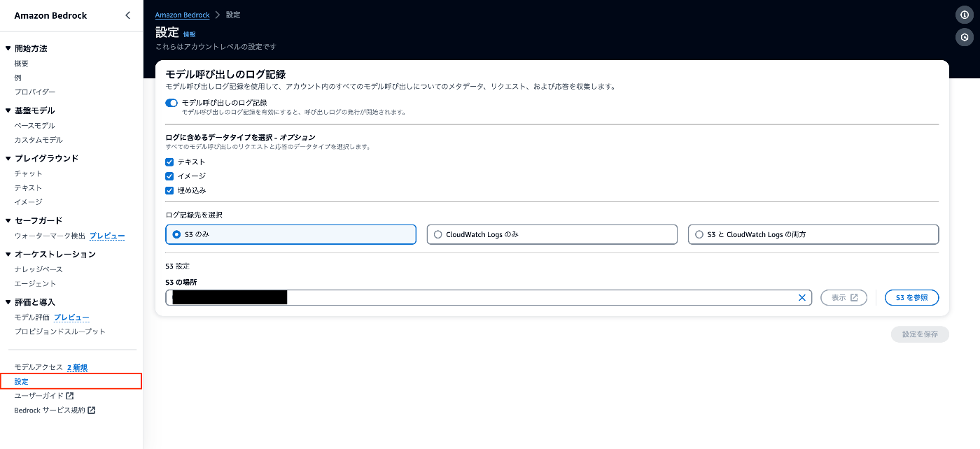Go to ベースモデル page
The width and height of the screenshot is (980, 449).
click(x=35, y=126)
